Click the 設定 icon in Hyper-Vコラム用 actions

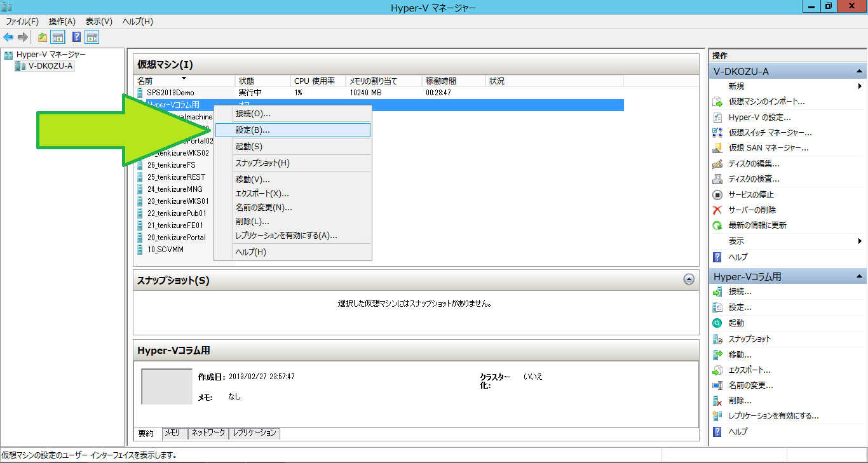pyautogui.click(x=717, y=307)
